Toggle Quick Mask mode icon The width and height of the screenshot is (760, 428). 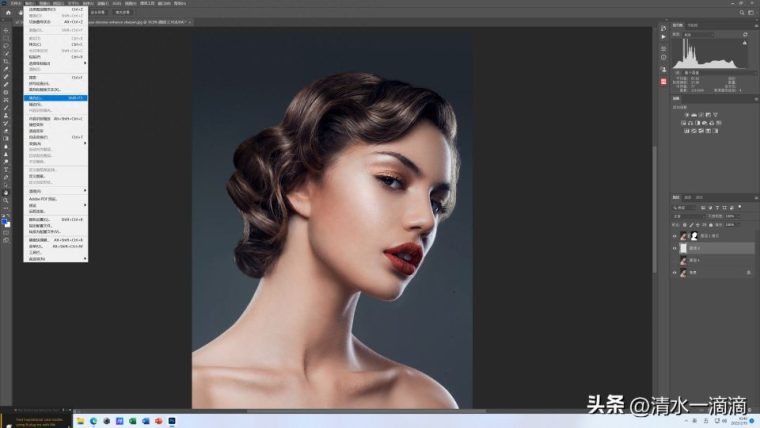pos(6,232)
